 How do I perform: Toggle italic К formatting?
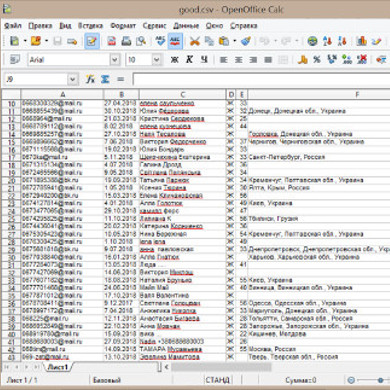(189, 60)
